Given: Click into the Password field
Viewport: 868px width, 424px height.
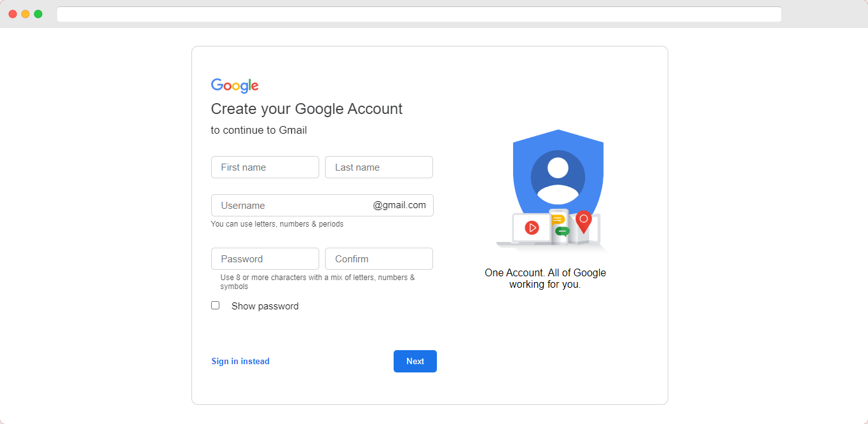Looking at the screenshot, I should 265,259.
